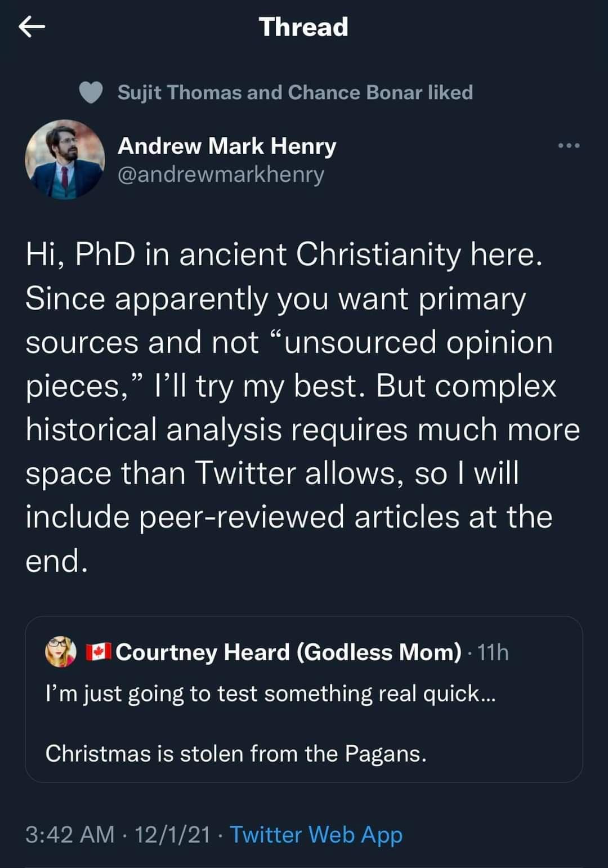Screen dimensions: 608x868
Task: Open the Andrew Mark Henry display name
Action: click(x=226, y=146)
